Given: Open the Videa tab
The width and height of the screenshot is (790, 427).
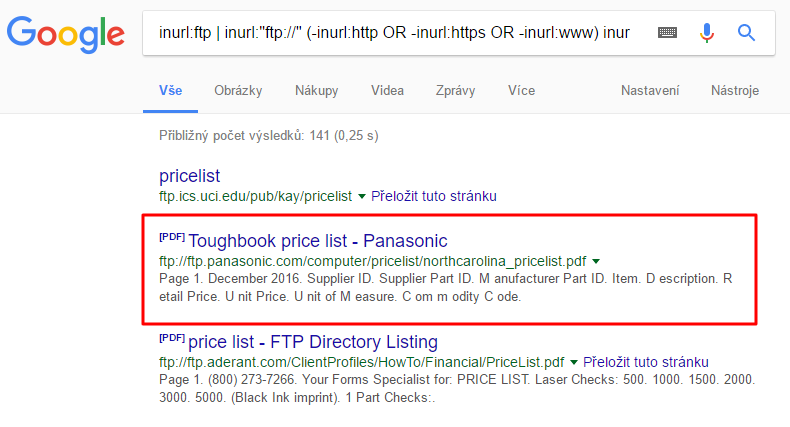Looking at the screenshot, I should 387,91.
